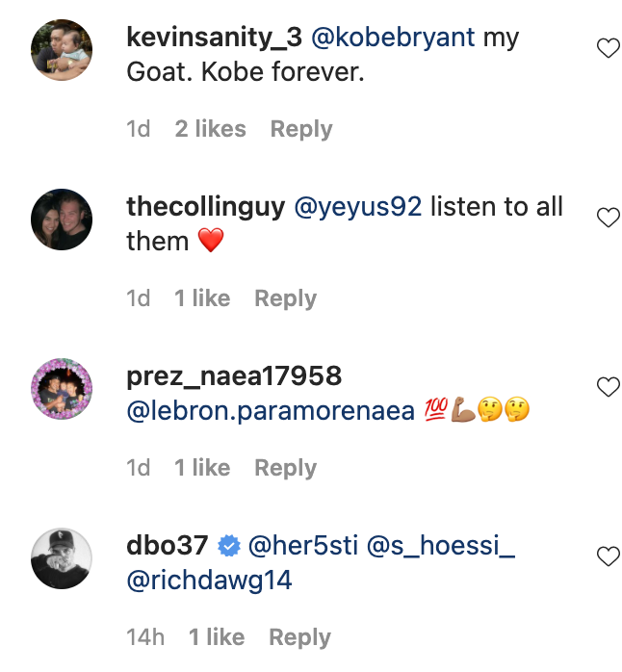View the 2 likes on kevinsanity_3's comment

pyautogui.click(x=210, y=129)
